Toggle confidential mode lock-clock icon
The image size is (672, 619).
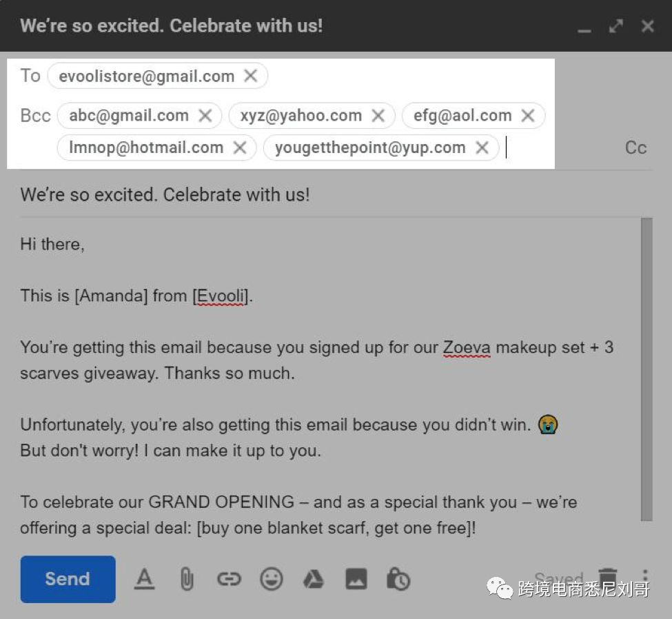398,579
